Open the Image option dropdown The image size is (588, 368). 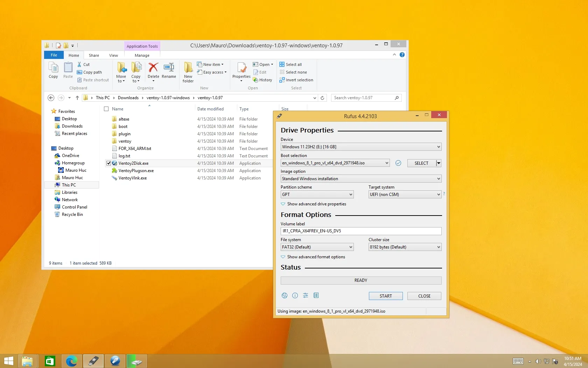click(361, 179)
